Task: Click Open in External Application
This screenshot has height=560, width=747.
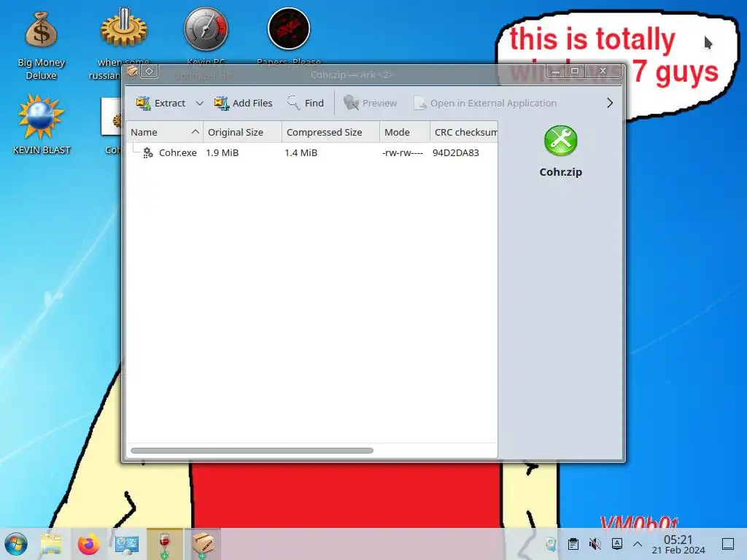Action: click(485, 103)
